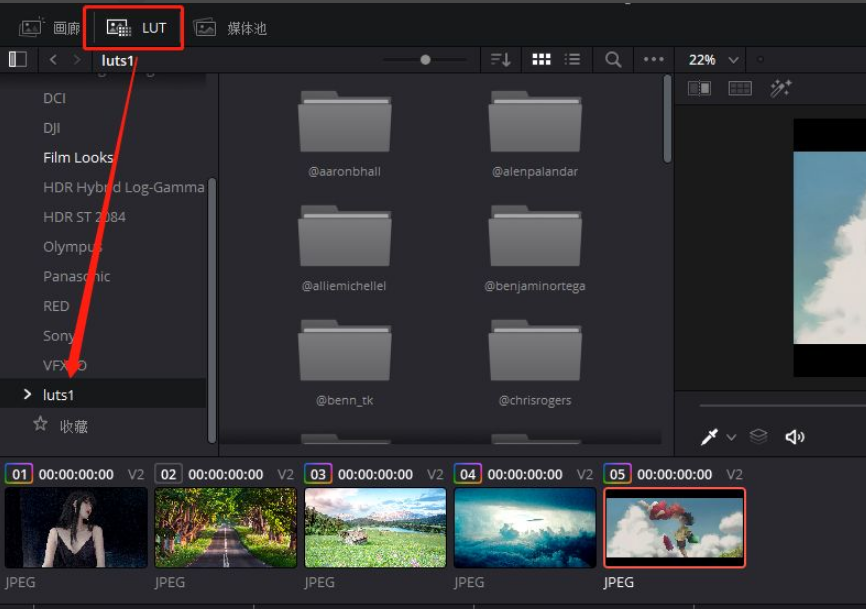Click the V2 label of clip 05
The width and height of the screenshot is (866, 609).
click(734, 474)
